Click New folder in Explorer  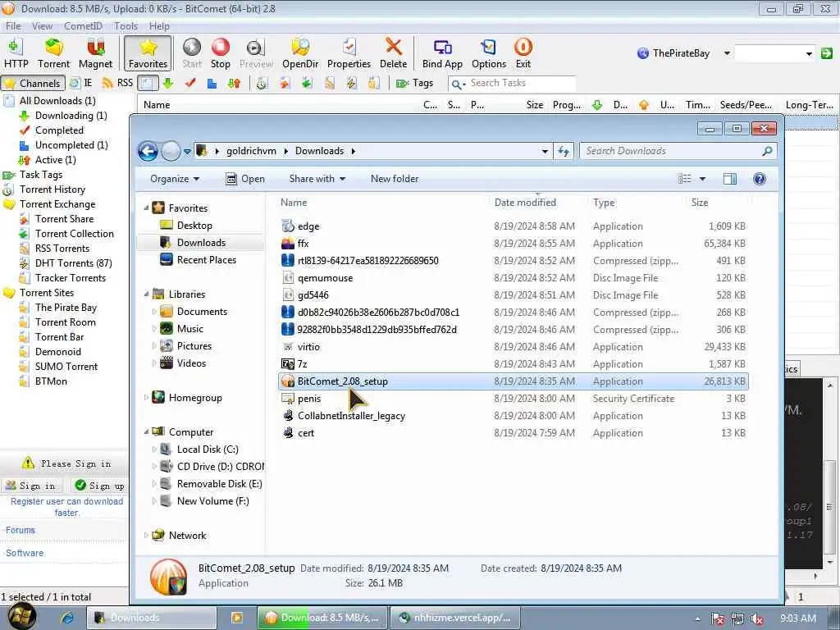click(x=395, y=179)
